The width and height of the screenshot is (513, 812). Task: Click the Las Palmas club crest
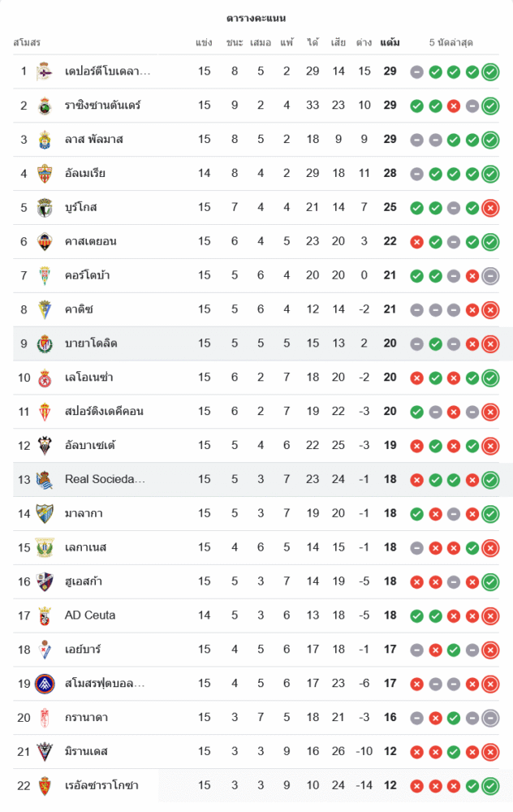tap(44, 140)
